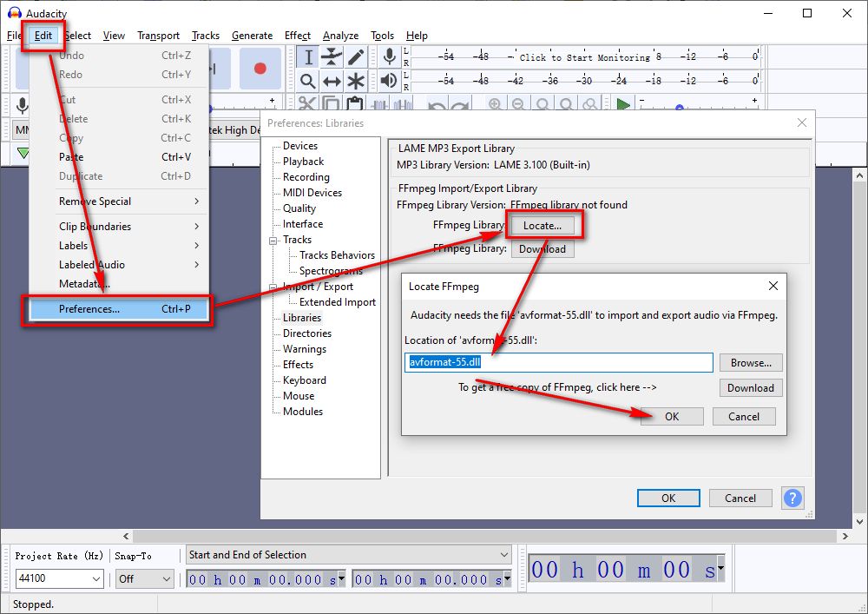The width and height of the screenshot is (868, 614).
Task: Click Download button in Preferences Libraries
Action: pyautogui.click(x=542, y=249)
